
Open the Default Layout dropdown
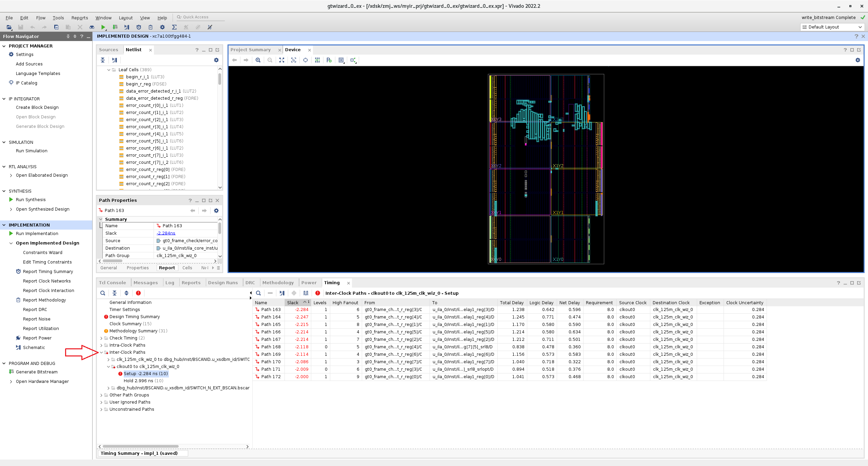pyautogui.click(x=832, y=27)
